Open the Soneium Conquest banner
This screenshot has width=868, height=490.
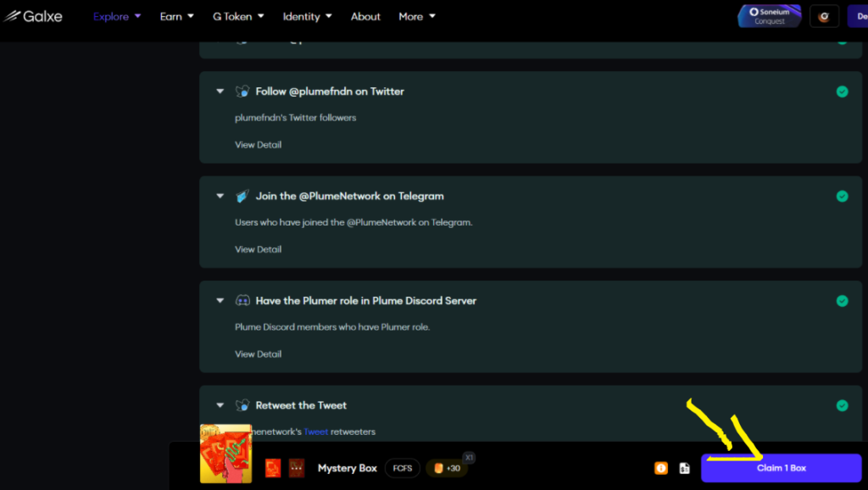click(769, 16)
